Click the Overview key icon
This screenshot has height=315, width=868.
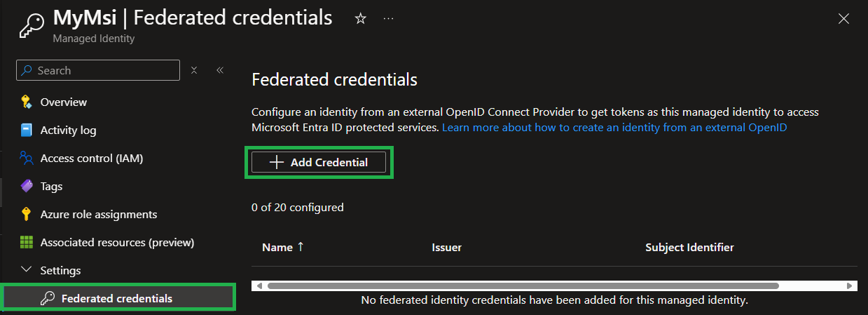[27, 102]
